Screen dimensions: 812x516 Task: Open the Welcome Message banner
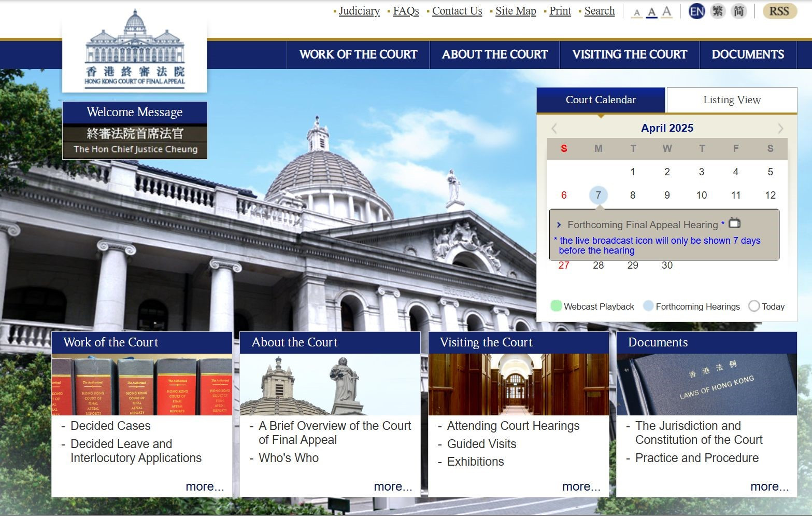click(x=135, y=113)
